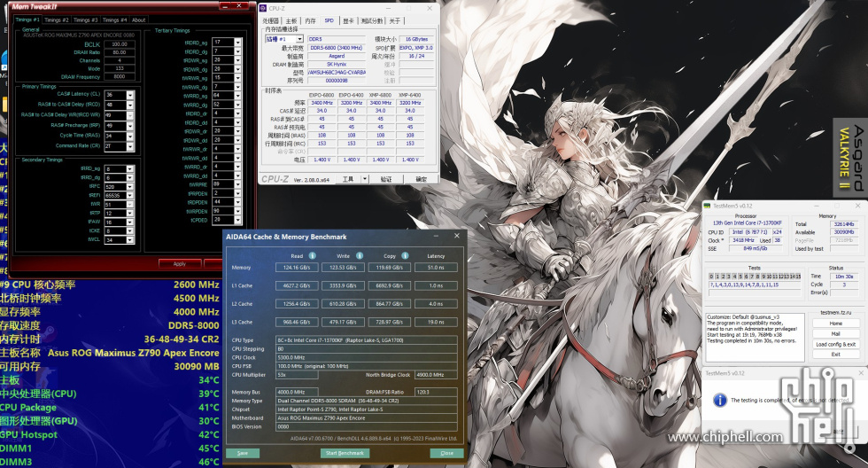This screenshot has height=468, width=868.
Task: Click the Write info icon in AIDA64
Action: 360,256
